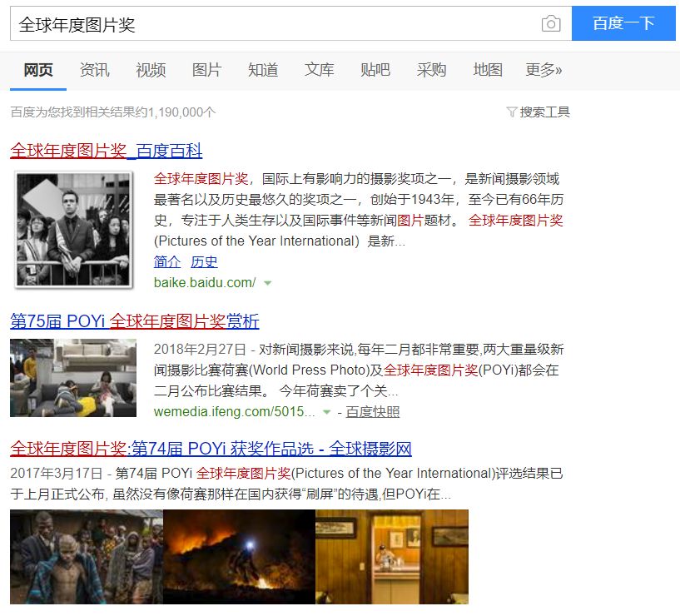The height and width of the screenshot is (616, 680).
Task: Open the 贴吧 tab
Action: [x=375, y=70]
